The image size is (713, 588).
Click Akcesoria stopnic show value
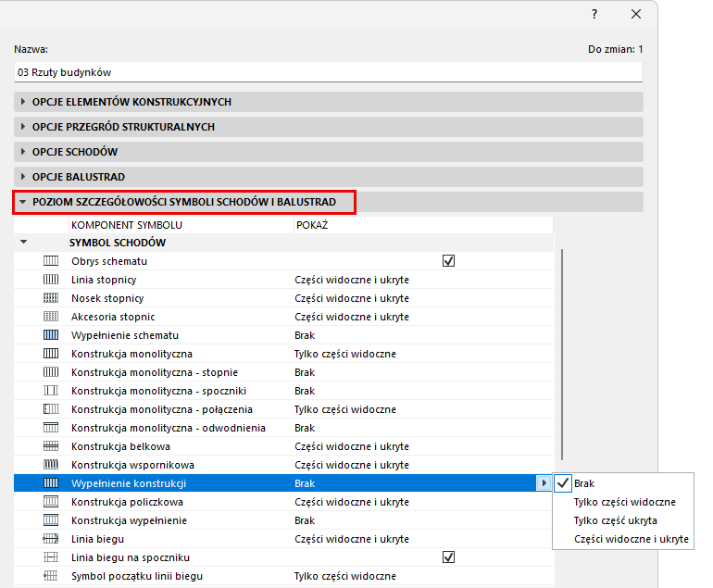352,317
